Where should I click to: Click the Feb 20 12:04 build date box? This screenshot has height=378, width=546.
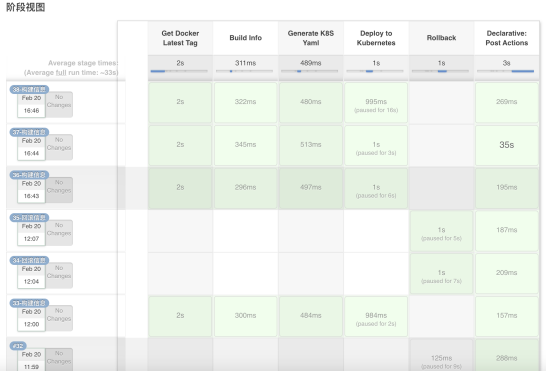point(31,275)
